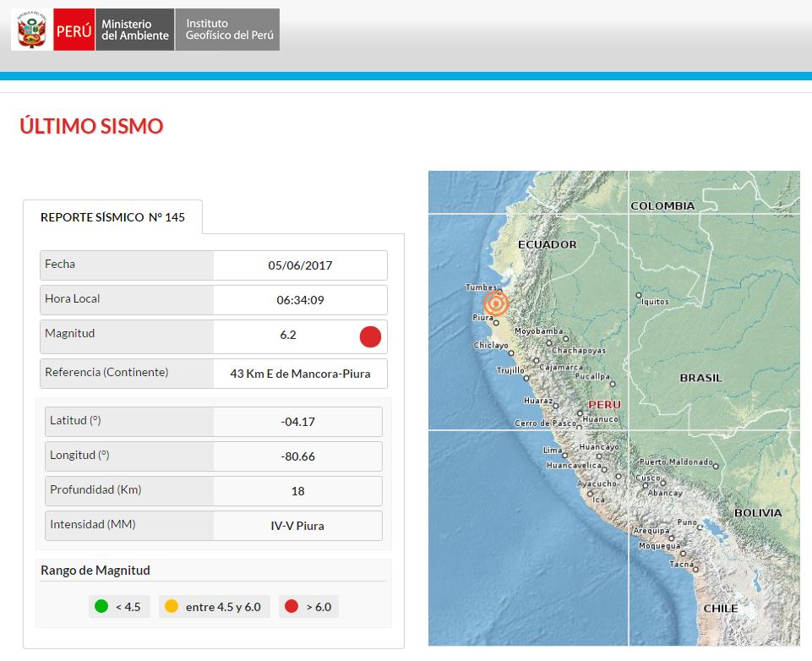Click the Arequipa label on the map

[x=651, y=531]
